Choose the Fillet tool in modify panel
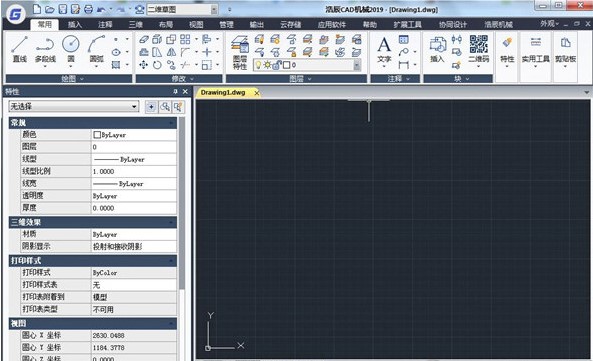Screen dimensions: 593x361 pyautogui.click(x=185, y=52)
